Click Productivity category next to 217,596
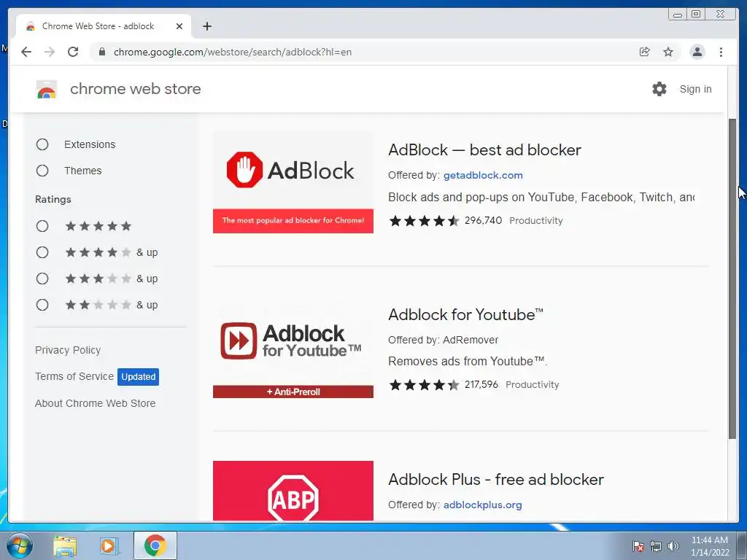The width and height of the screenshot is (747, 560). [x=532, y=385]
